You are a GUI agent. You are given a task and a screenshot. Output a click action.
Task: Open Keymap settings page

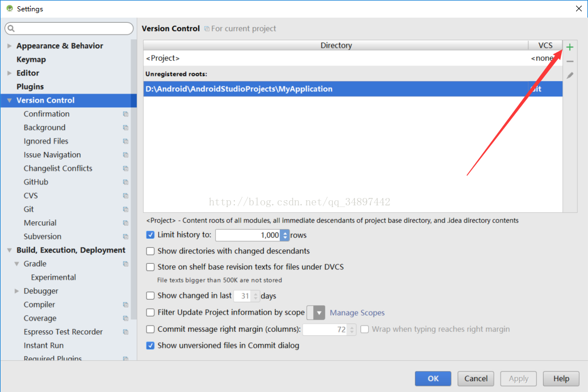[31, 59]
